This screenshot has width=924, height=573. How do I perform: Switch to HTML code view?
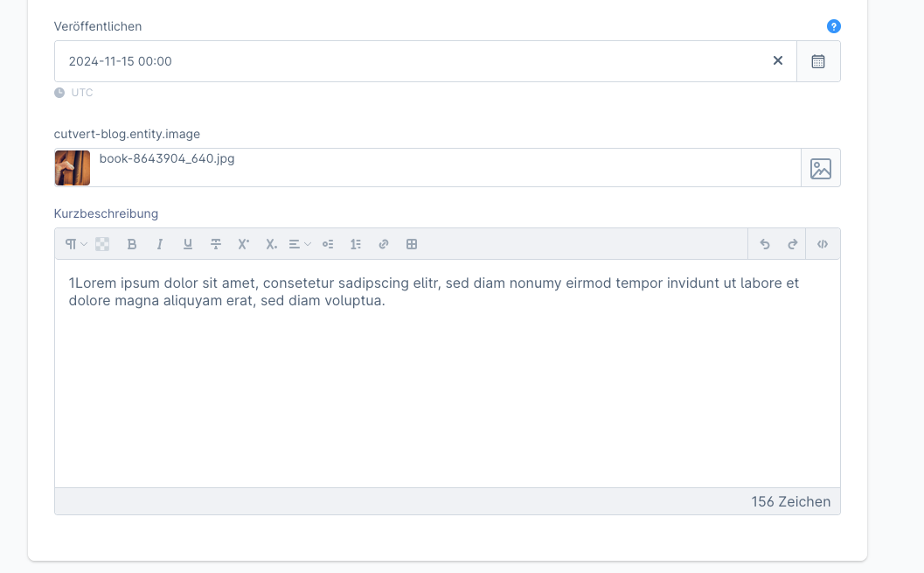823,244
